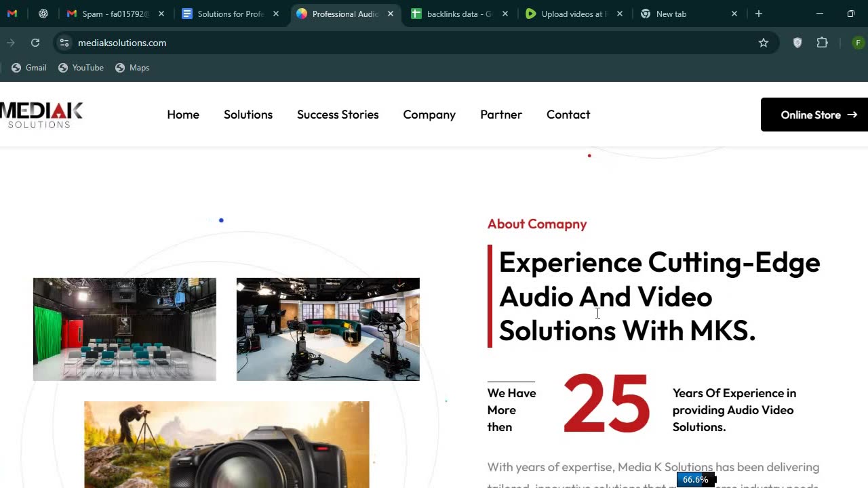Open the pinned ChatGPT tab
868x488 pixels.
pyautogui.click(x=43, y=14)
